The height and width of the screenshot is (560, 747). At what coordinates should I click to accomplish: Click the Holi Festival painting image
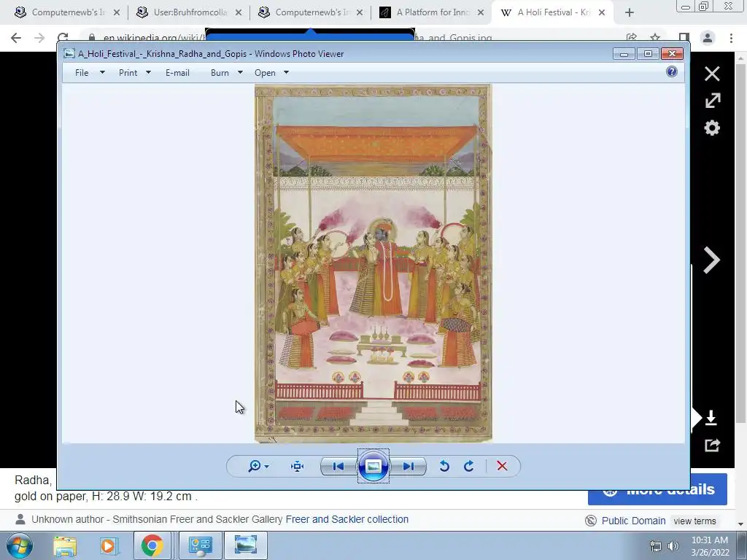pyautogui.click(x=373, y=264)
